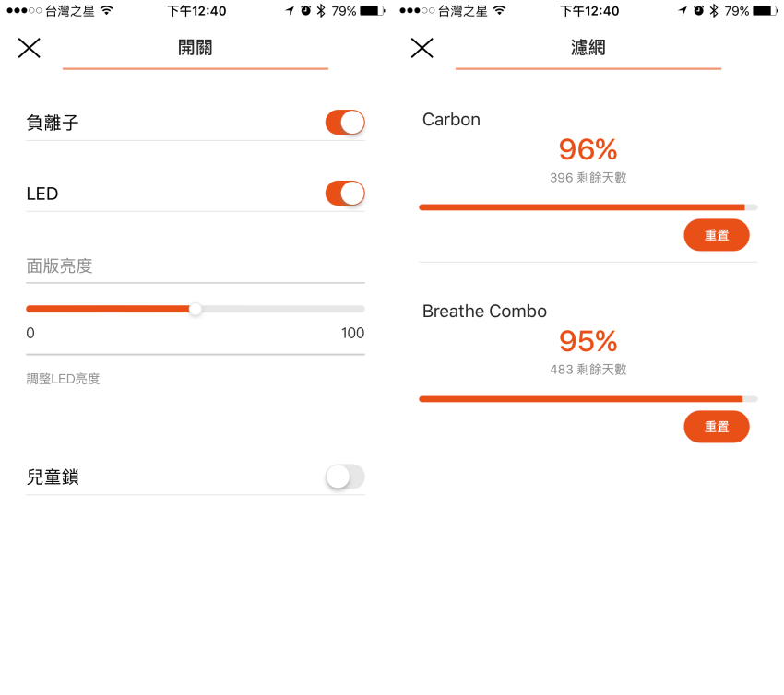The width and height of the screenshot is (784, 695).
Task: Close the 濾網 filter screen
Action: click(422, 48)
